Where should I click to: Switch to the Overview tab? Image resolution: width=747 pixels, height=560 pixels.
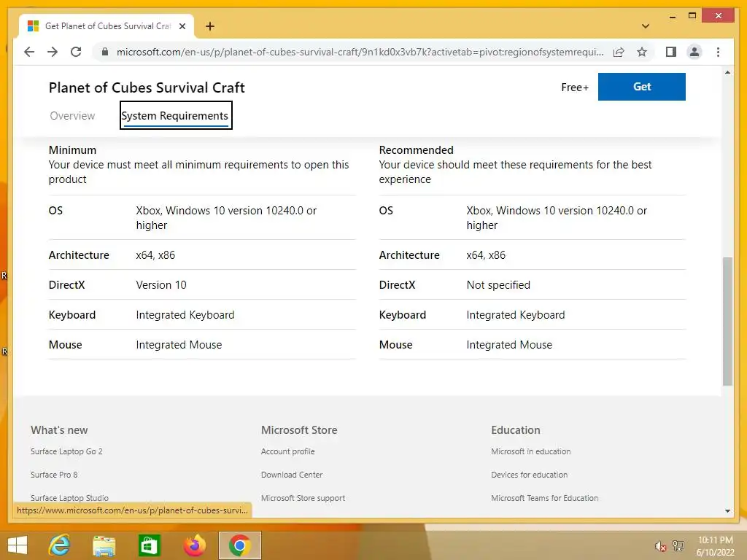pos(72,116)
